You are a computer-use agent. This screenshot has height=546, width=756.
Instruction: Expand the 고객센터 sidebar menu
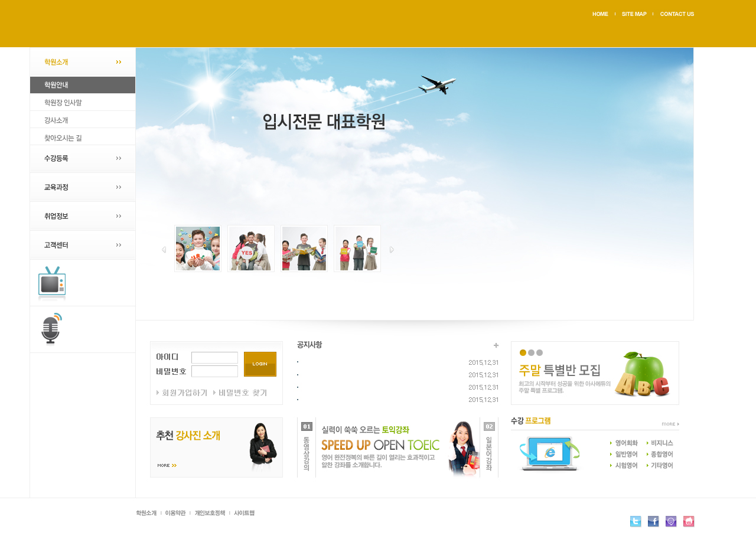[83, 245]
